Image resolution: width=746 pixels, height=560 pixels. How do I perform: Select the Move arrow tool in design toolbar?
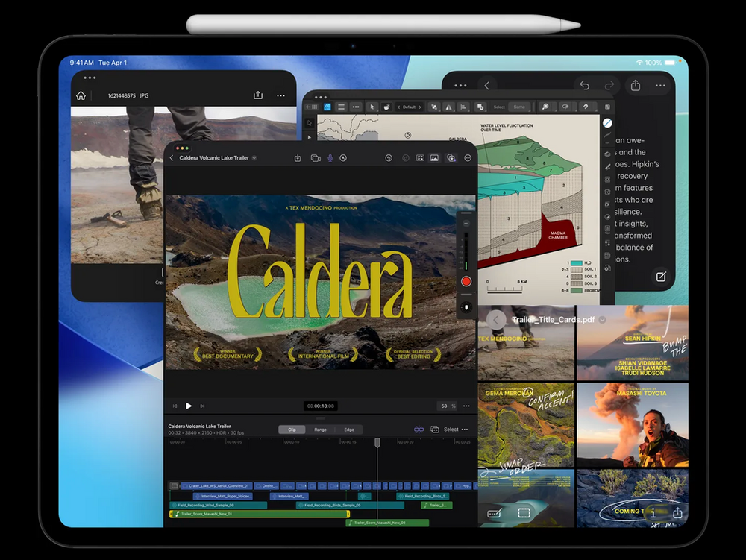(372, 107)
